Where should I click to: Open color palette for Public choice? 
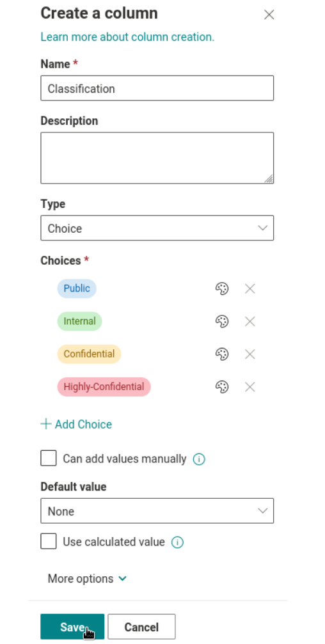tap(222, 288)
